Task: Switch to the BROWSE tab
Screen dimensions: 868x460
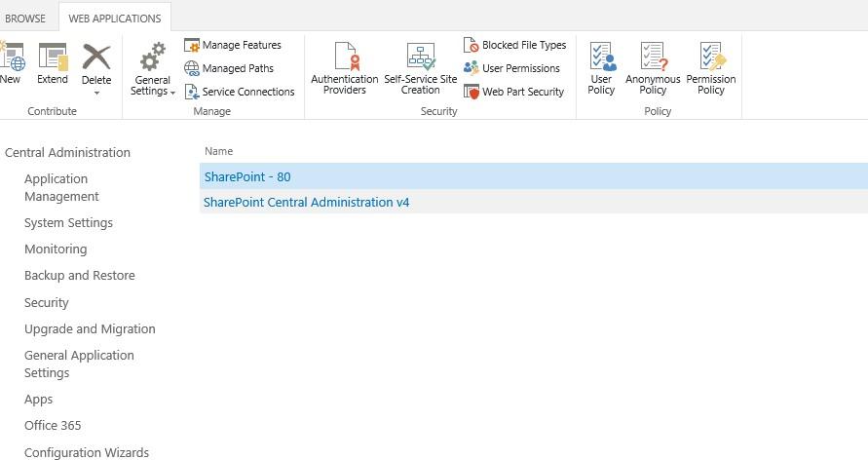Action: pos(25,19)
